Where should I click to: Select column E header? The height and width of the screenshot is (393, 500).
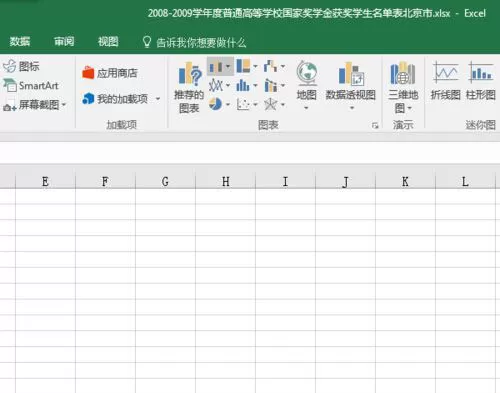pyautogui.click(x=45, y=181)
